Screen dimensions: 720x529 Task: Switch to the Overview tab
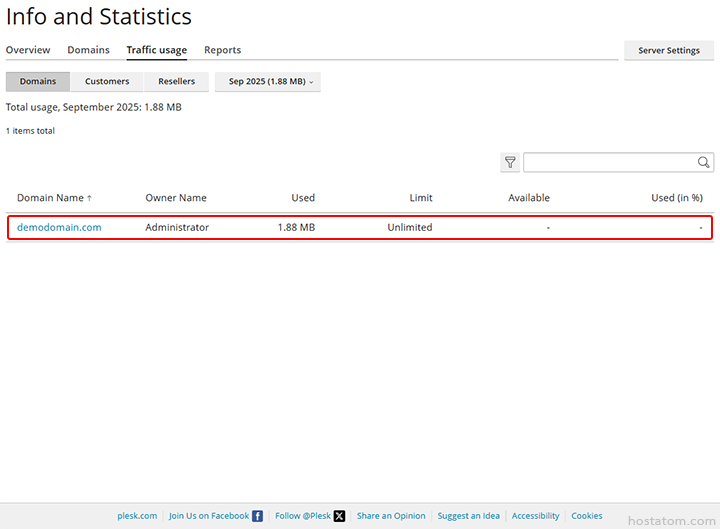click(x=28, y=50)
